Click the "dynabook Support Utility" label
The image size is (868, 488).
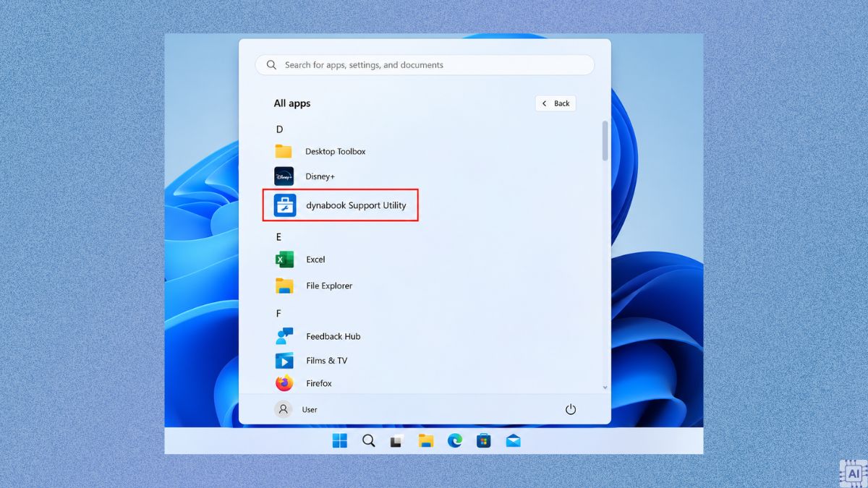coord(356,205)
